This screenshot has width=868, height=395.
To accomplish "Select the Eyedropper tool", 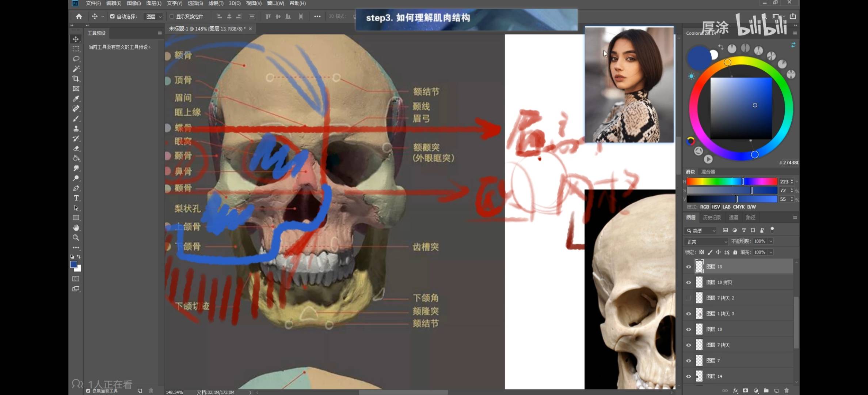I will pyautogui.click(x=76, y=99).
